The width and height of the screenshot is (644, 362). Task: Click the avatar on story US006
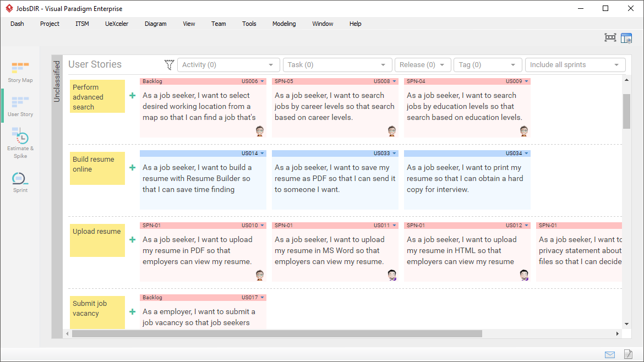[259, 131]
